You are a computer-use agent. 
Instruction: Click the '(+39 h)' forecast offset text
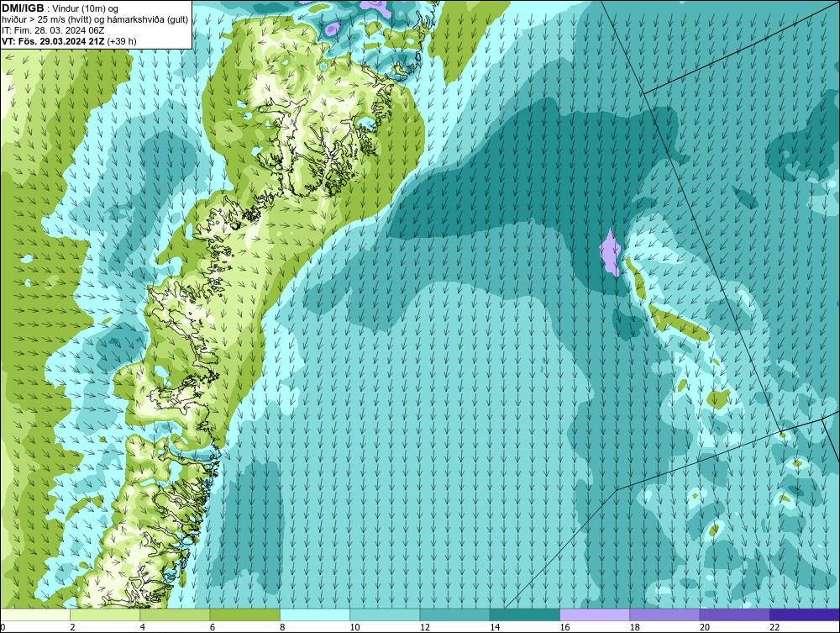pos(122,41)
